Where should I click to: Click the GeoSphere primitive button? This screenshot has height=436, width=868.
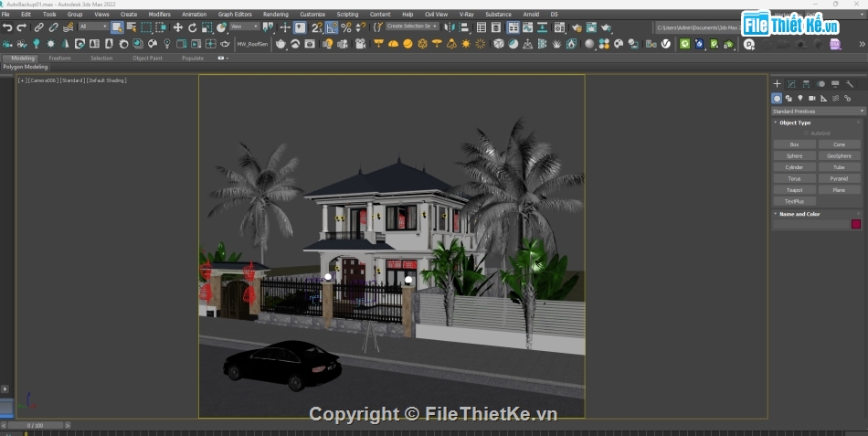click(839, 155)
